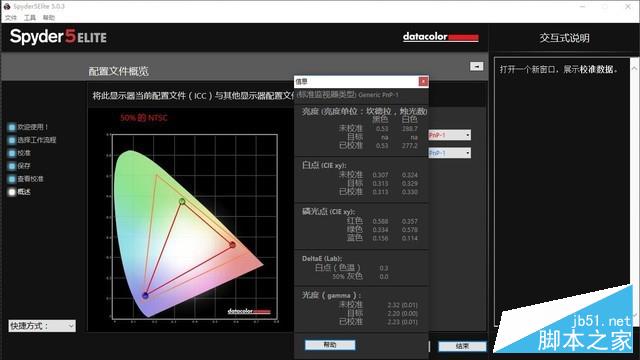Click the 配置文件概览 heading
This screenshot has width=640, height=360.
click(118, 71)
